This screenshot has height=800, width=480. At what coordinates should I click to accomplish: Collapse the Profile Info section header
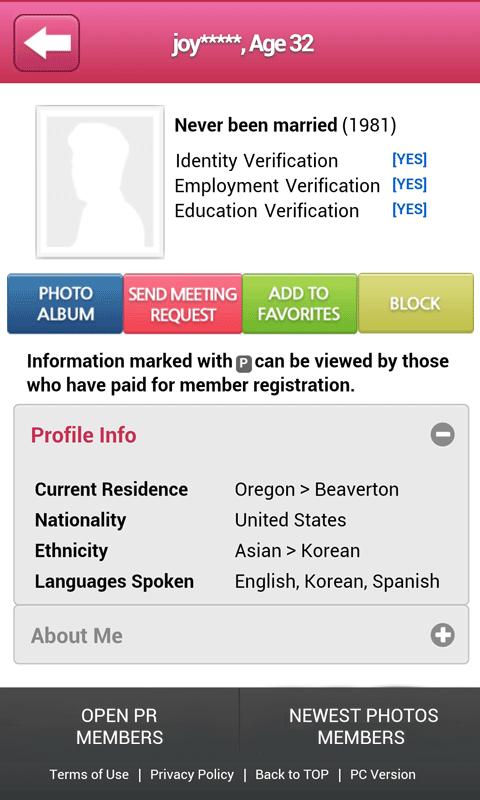[x=241, y=435]
